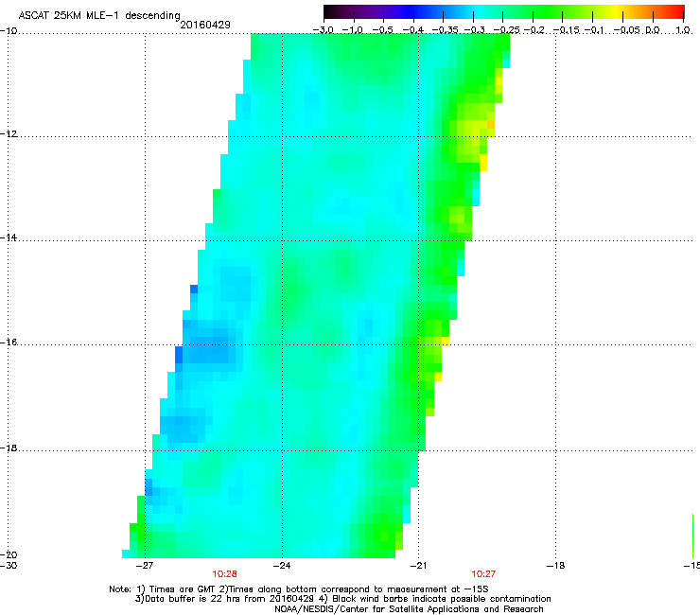Click the note line beginning "Note: 1) Times are GMT"
700x615 pixels.
click(x=299, y=589)
